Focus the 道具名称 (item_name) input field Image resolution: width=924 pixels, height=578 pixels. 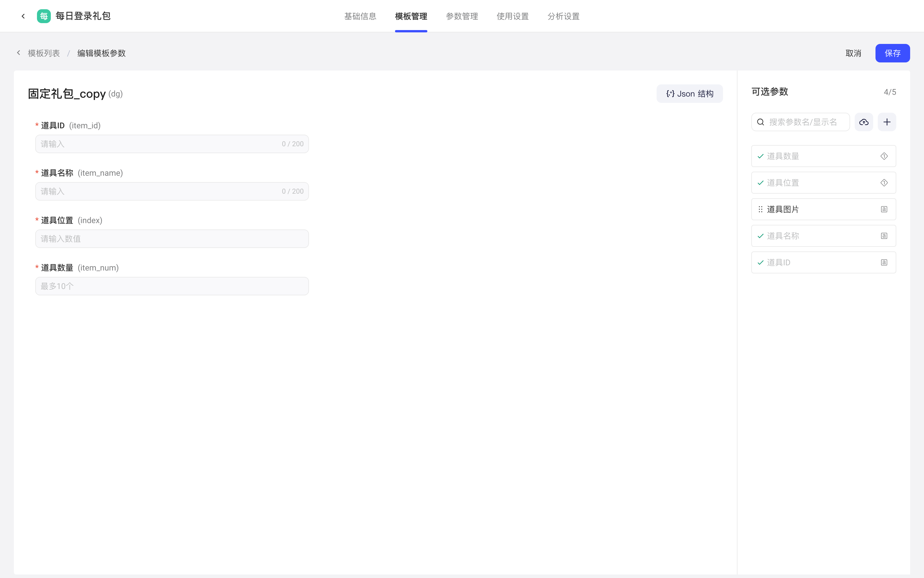(172, 191)
